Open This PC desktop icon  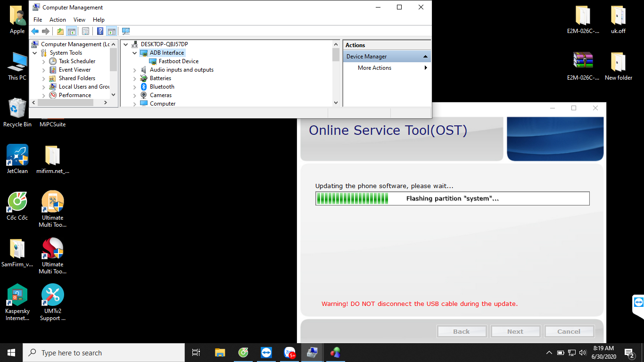[x=17, y=66]
